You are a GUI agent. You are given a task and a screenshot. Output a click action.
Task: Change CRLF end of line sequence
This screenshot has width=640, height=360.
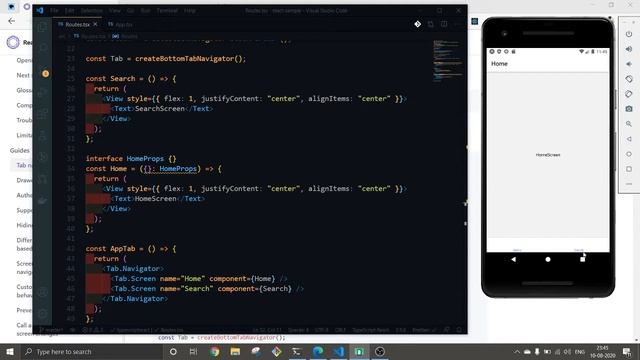[340, 330]
